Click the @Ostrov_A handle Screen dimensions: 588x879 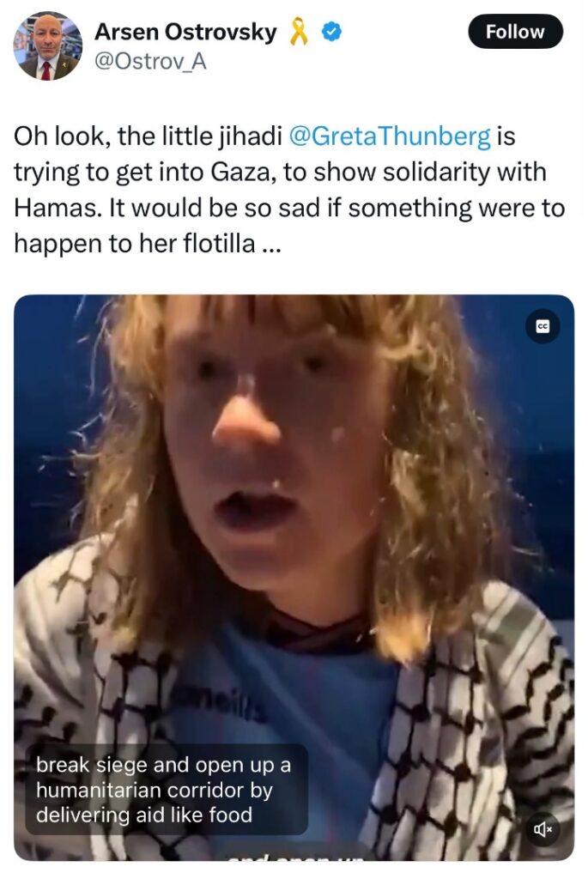point(150,61)
